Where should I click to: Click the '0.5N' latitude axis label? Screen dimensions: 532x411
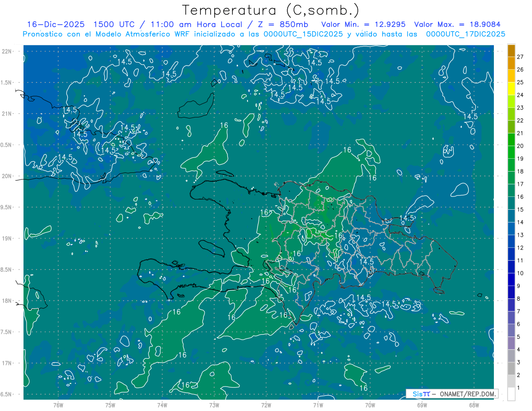coord(6,145)
